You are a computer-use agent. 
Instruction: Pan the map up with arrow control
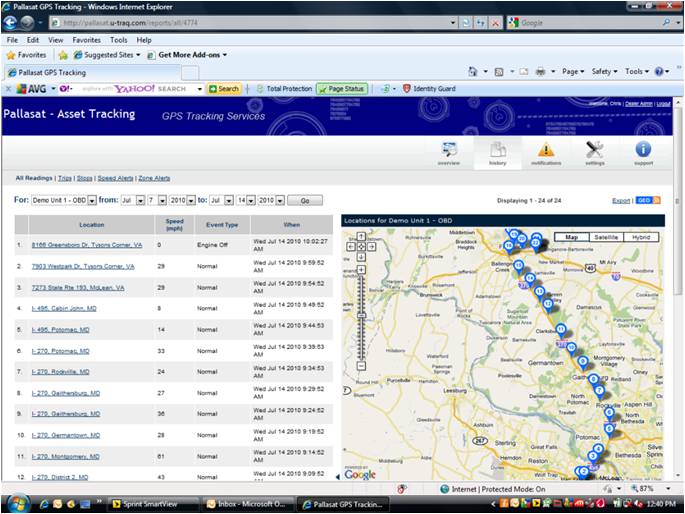(x=361, y=236)
